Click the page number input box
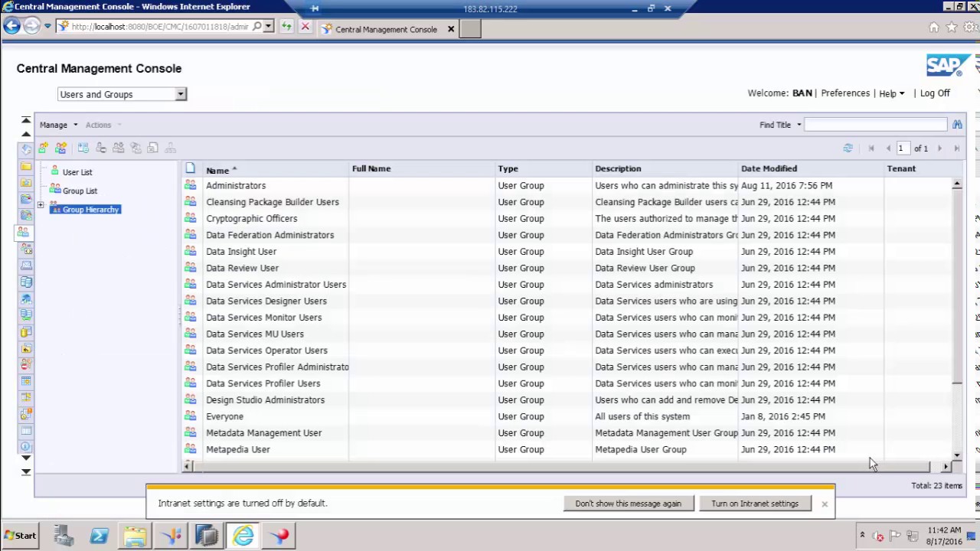The width and height of the screenshot is (980, 551). [x=903, y=148]
